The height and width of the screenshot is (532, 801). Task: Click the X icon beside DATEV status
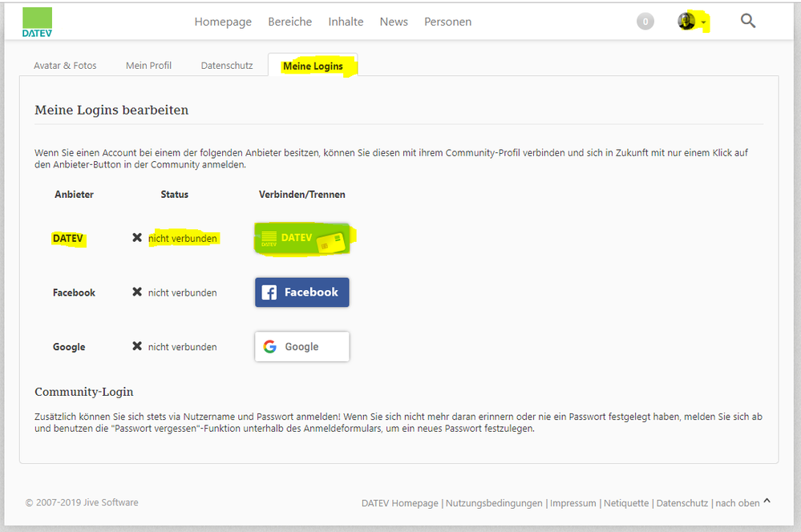137,238
